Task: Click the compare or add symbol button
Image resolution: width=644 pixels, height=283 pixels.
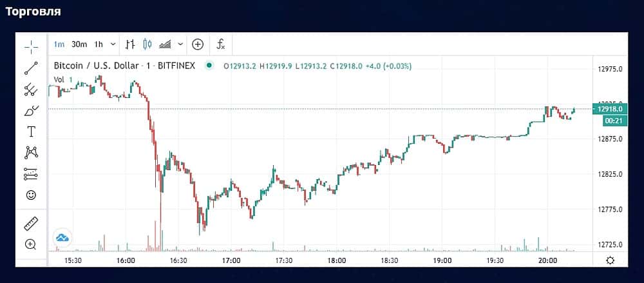Action: [198, 44]
